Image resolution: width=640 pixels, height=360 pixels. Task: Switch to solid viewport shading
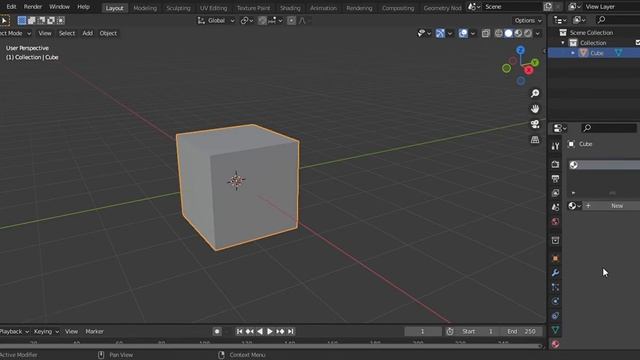(x=508, y=33)
